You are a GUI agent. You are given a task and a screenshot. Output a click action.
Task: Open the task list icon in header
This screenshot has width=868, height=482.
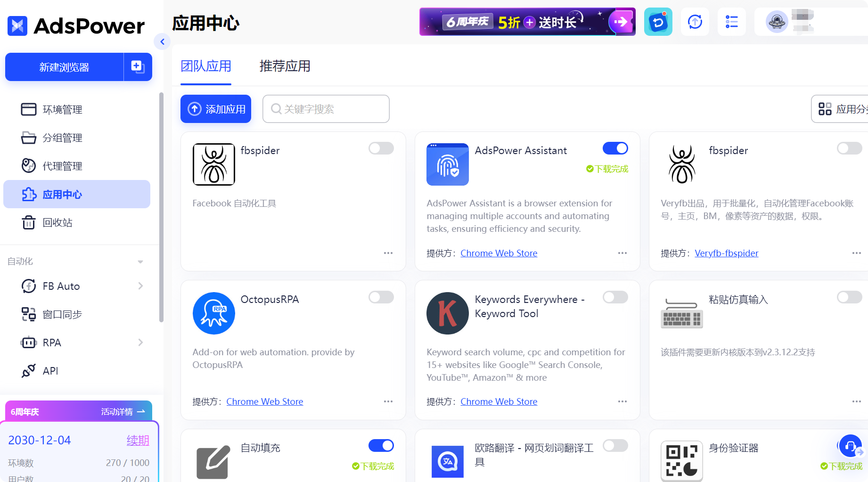(732, 22)
